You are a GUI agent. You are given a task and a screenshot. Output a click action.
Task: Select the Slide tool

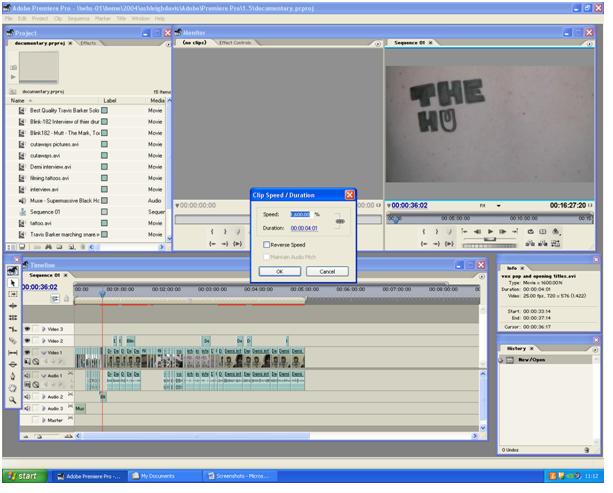click(13, 364)
